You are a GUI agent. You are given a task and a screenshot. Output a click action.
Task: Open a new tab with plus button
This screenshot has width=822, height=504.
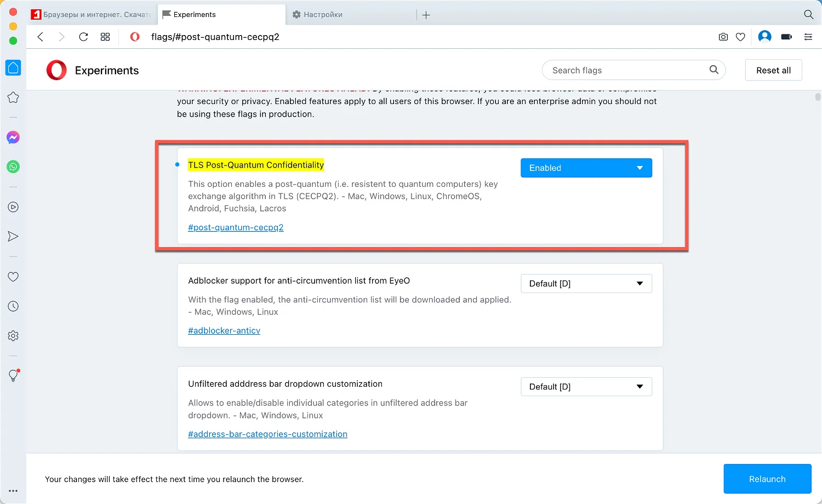click(x=426, y=15)
